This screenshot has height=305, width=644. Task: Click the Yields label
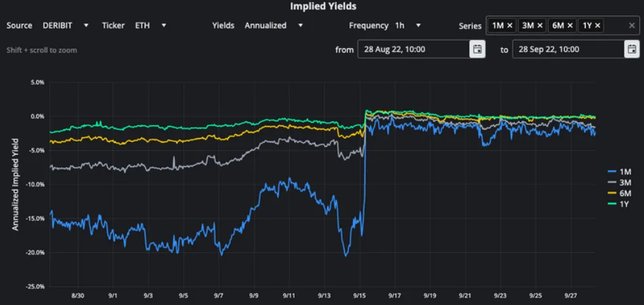pyautogui.click(x=223, y=26)
